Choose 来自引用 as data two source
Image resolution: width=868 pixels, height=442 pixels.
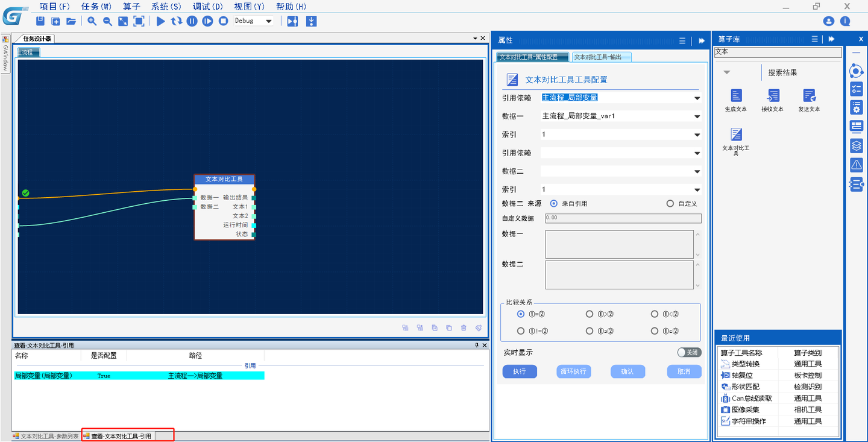tap(553, 204)
